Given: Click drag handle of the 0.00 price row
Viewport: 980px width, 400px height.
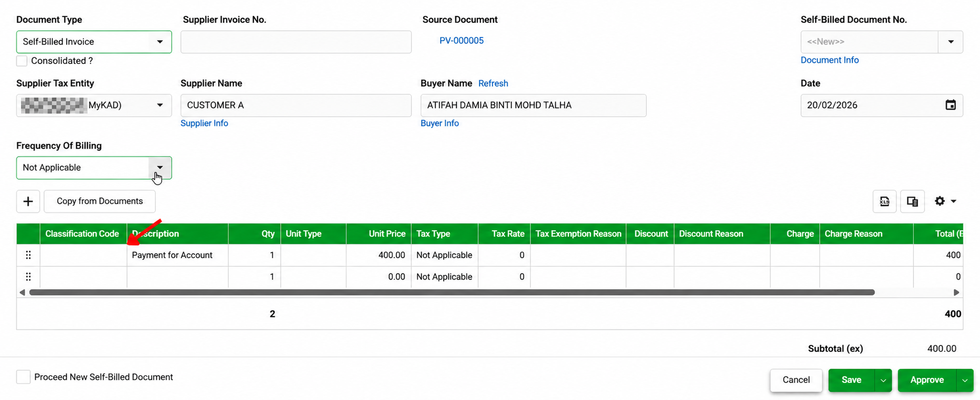Looking at the screenshot, I should [28, 277].
